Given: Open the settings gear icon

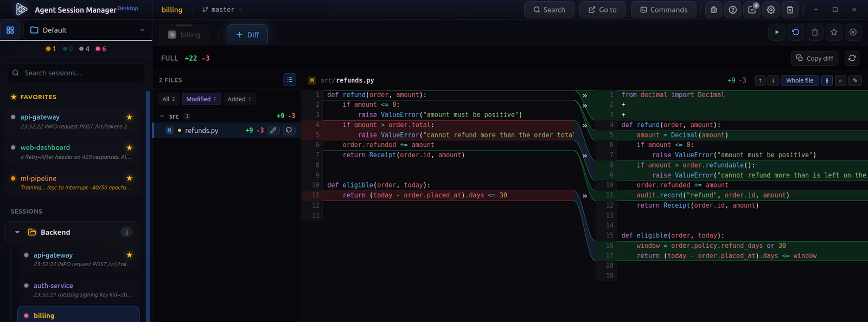Looking at the screenshot, I should pyautogui.click(x=771, y=10).
